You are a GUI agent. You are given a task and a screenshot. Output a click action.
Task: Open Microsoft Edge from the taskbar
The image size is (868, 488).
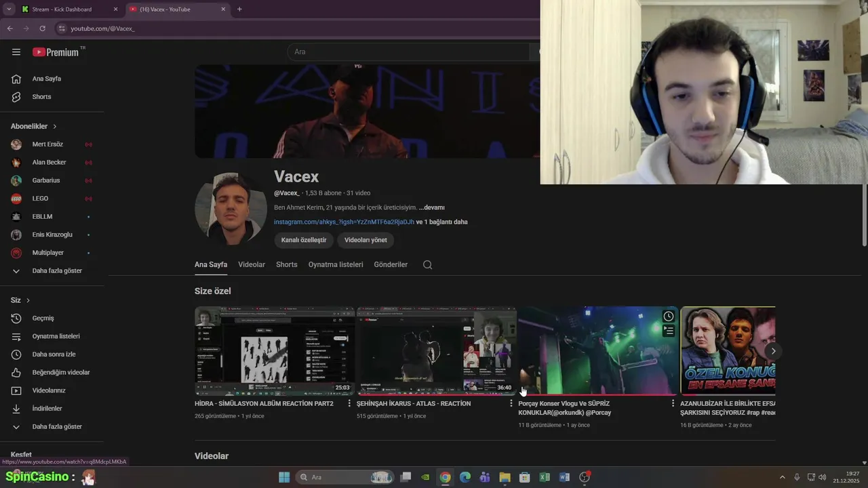tap(465, 477)
